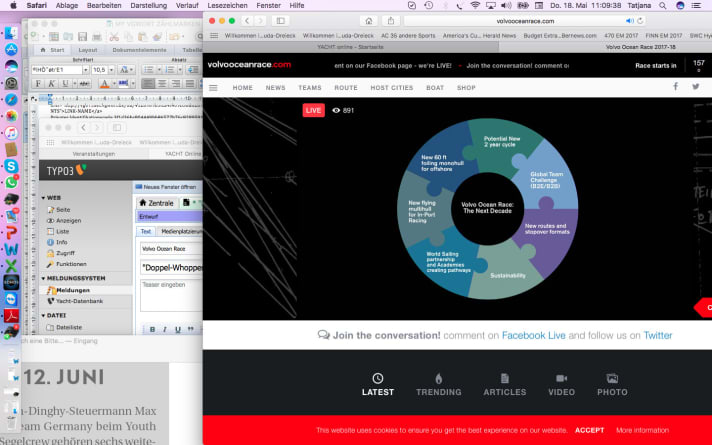Open TEAMS navigation item
Image resolution: width=712 pixels, height=445 pixels.
[x=310, y=88]
